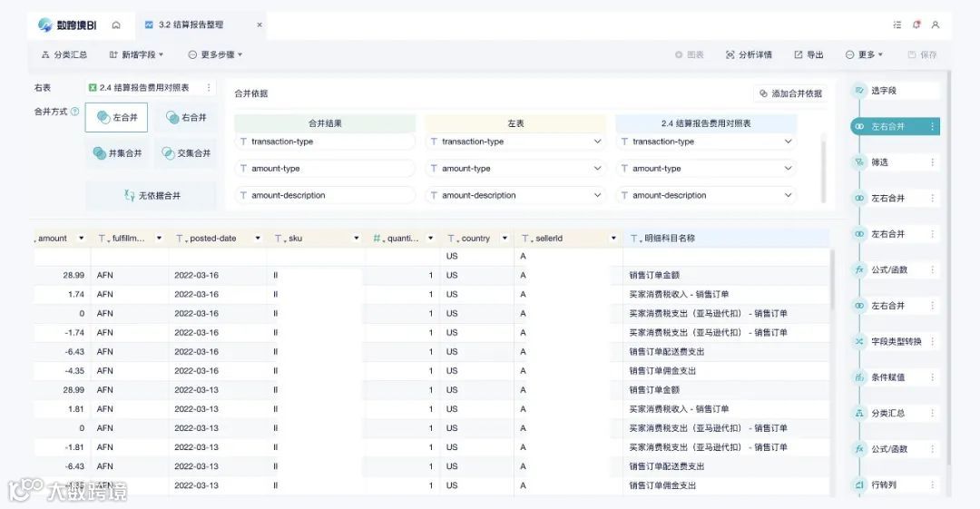This screenshot has width=980, height=509.
Task: Click the 数跨境BI logo
Action: 67,25
